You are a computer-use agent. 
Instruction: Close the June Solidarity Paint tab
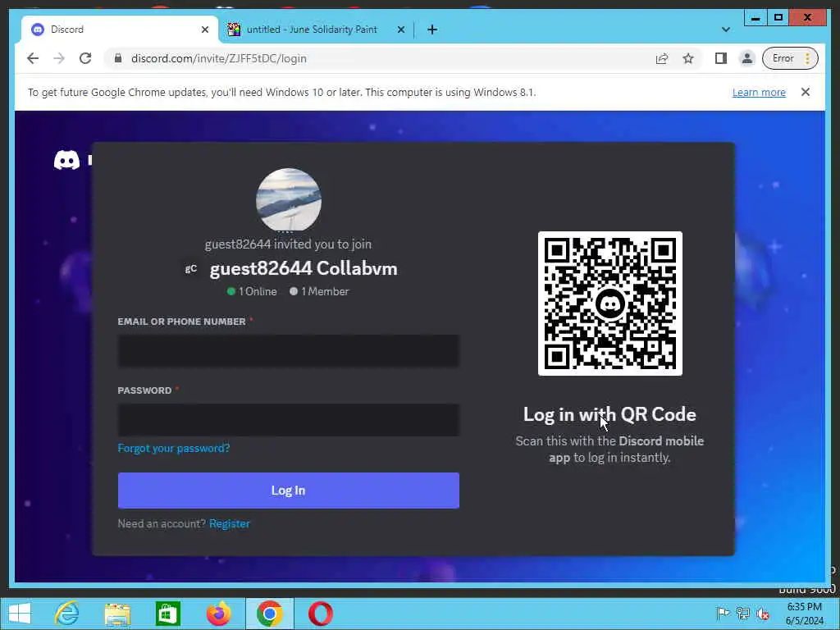[x=400, y=30]
